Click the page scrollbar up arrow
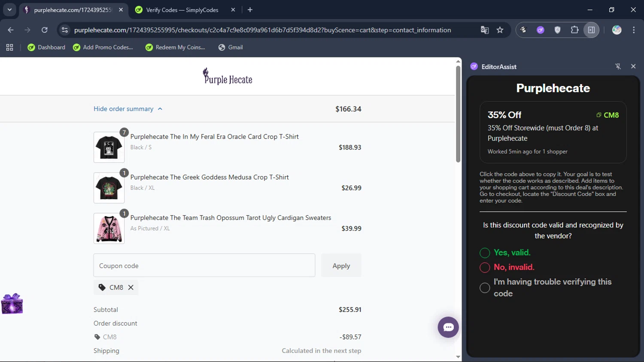644x362 pixels. coord(458,61)
